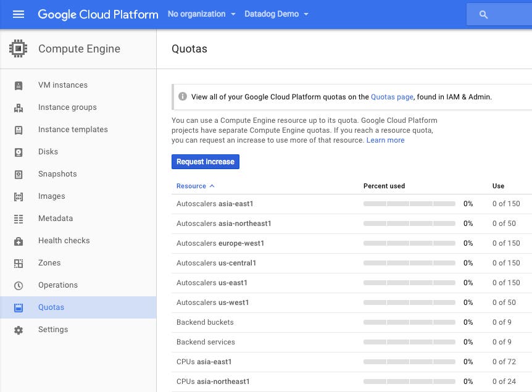Open the Zones sidebar icon

(x=19, y=263)
